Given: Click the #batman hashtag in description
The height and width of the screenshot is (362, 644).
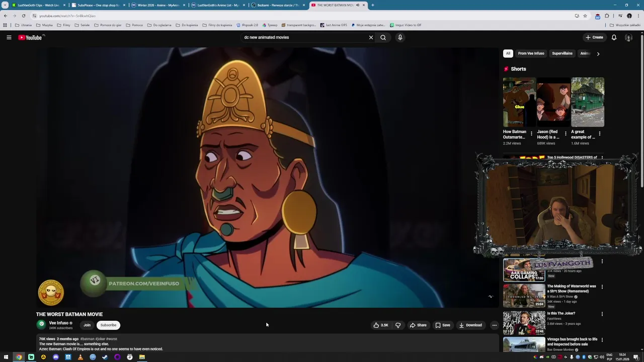Looking at the screenshot, I should click(x=87, y=339).
